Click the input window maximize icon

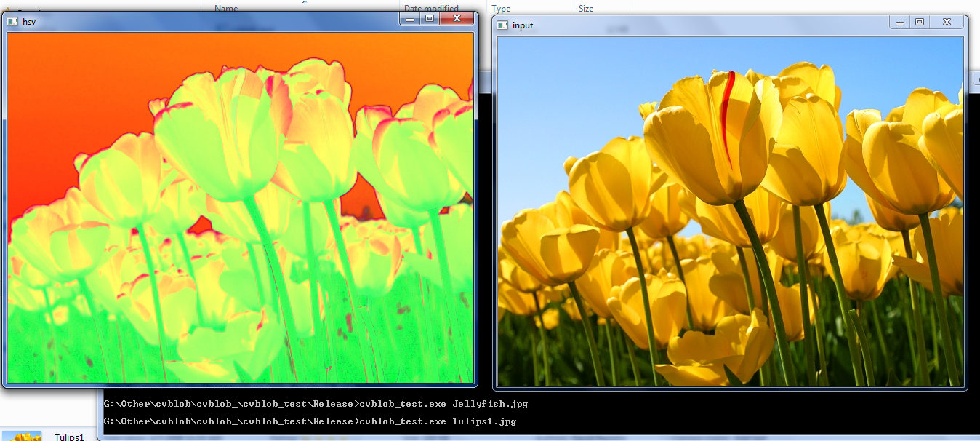(920, 23)
